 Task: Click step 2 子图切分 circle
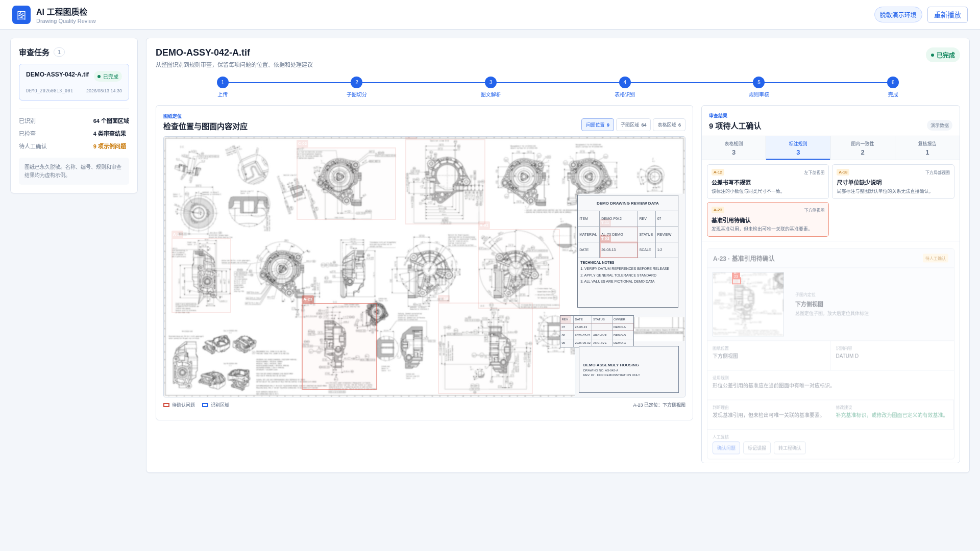pos(357,83)
